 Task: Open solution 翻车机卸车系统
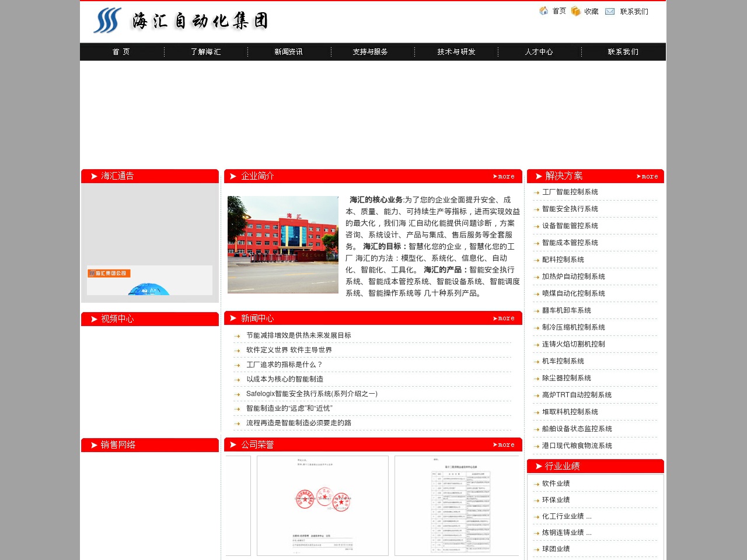pos(567,310)
